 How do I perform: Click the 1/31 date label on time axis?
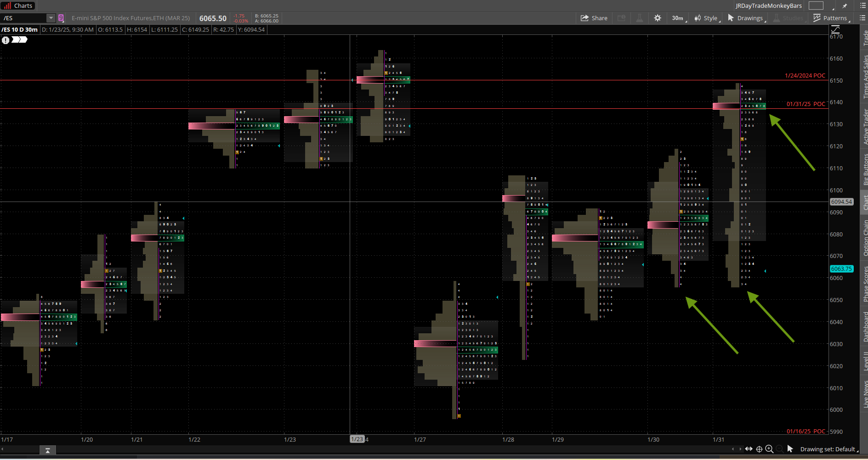pos(719,439)
